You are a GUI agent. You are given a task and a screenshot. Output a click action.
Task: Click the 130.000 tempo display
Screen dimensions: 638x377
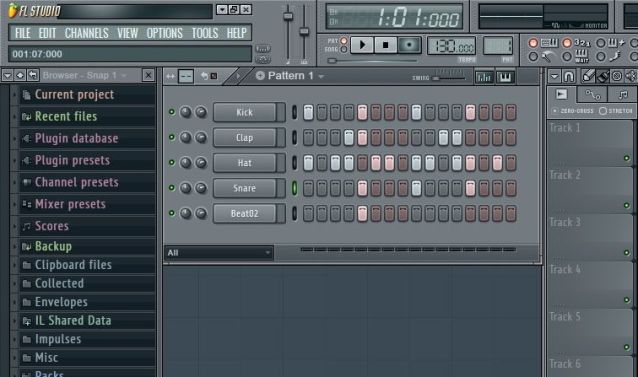tap(452, 46)
